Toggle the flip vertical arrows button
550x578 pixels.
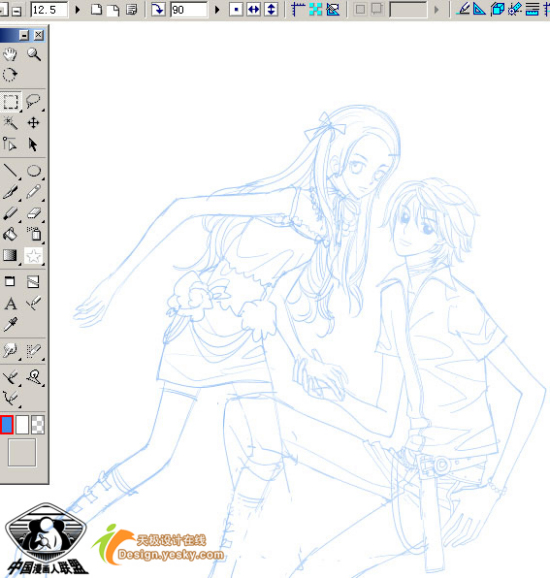pos(271,10)
